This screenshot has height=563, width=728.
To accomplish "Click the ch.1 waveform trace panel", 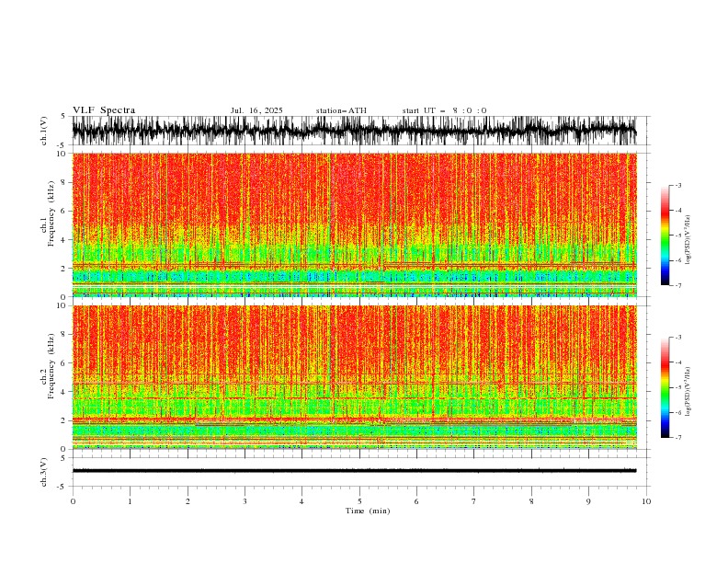I will 360,131.
